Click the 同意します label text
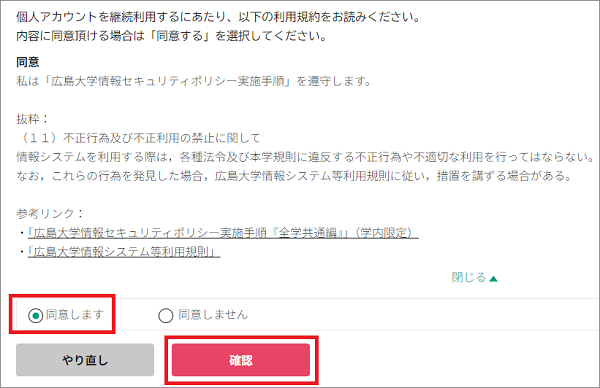 (x=75, y=315)
